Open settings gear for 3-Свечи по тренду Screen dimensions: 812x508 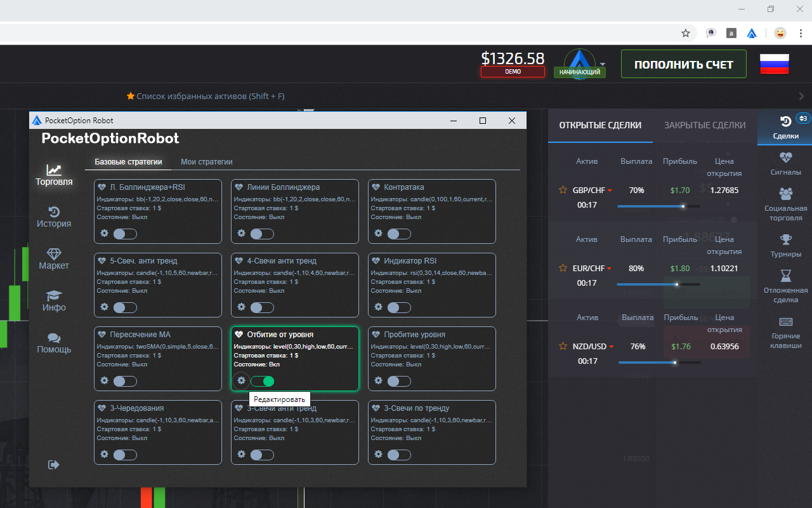pyautogui.click(x=379, y=454)
